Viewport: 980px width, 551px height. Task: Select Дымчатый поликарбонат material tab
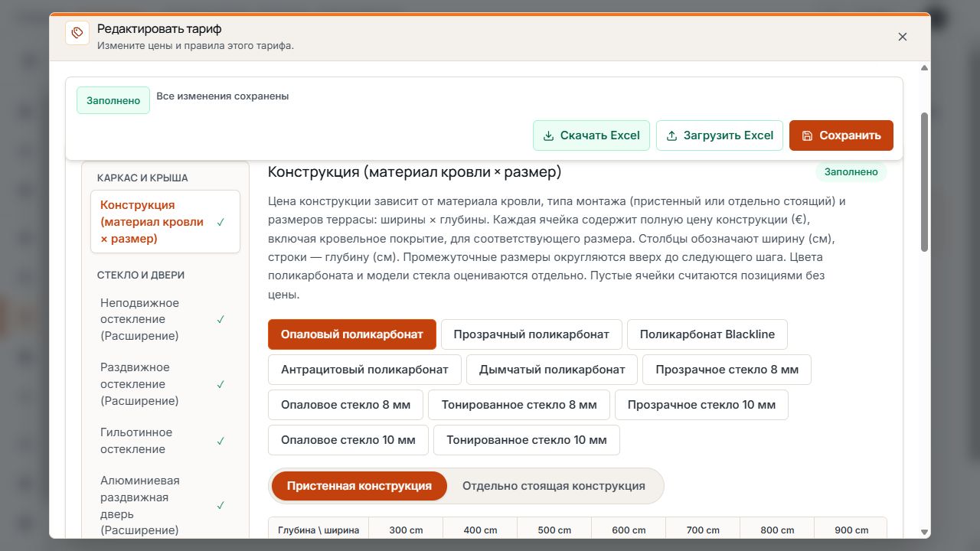[552, 370]
